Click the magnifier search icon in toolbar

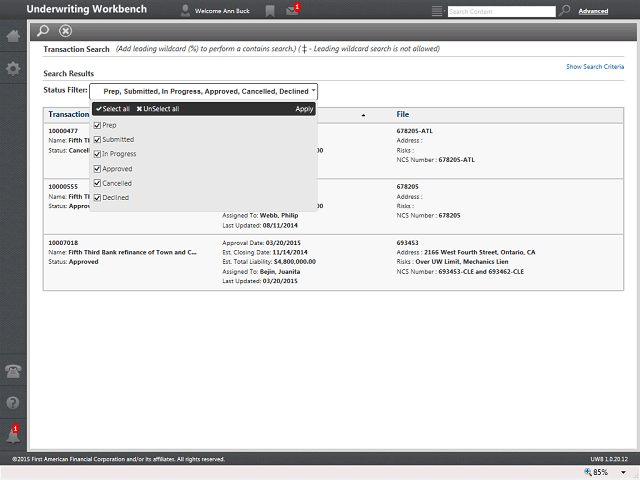pyautogui.click(x=43, y=31)
